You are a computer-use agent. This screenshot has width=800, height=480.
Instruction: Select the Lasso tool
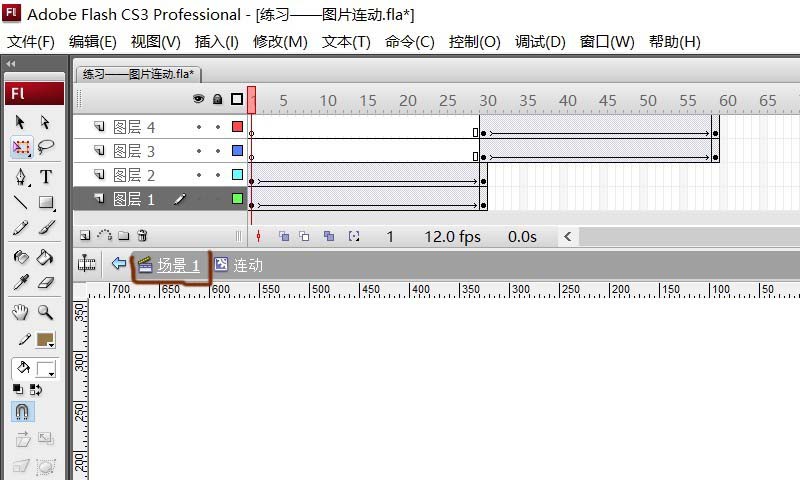point(45,147)
